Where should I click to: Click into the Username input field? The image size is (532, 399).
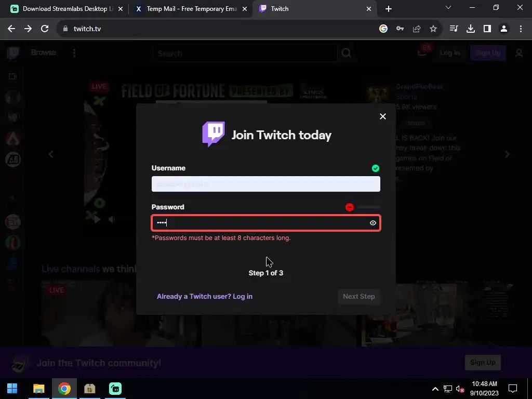[265, 184]
